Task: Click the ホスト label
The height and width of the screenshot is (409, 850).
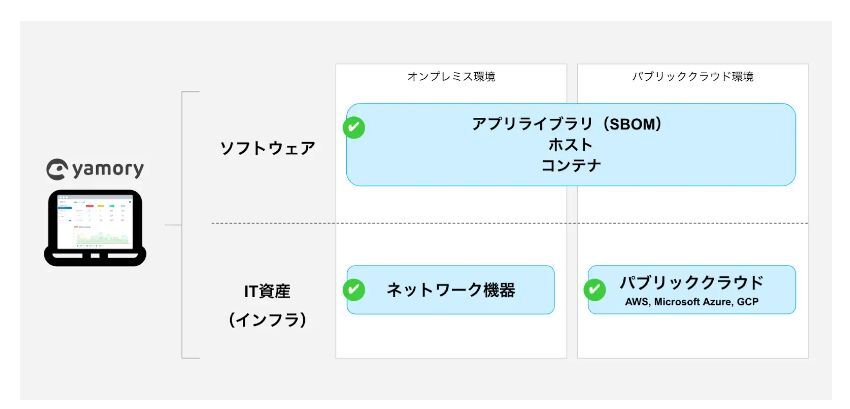Action: (x=571, y=145)
